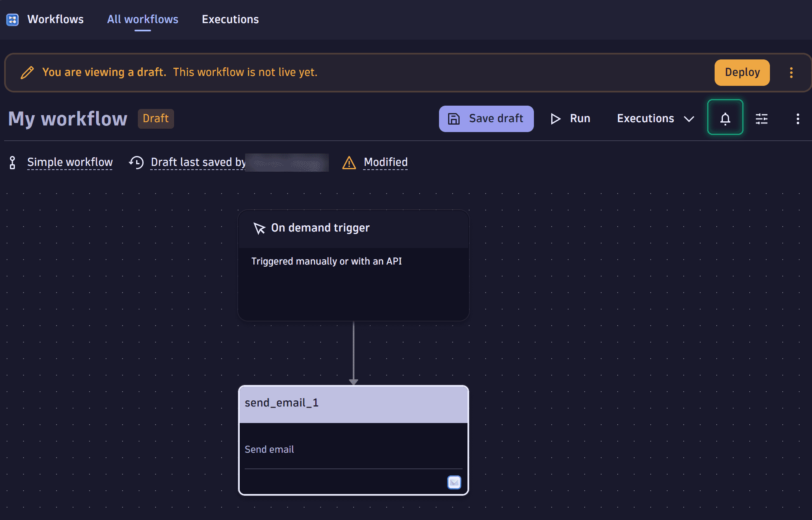Open the notifications bell icon
This screenshot has width=812, height=520.
click(x=725, y=118)
